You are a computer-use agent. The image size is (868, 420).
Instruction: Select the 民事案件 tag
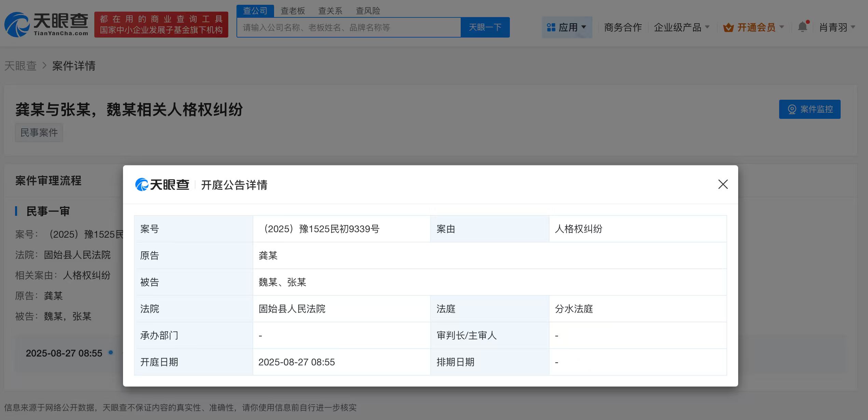39,132
